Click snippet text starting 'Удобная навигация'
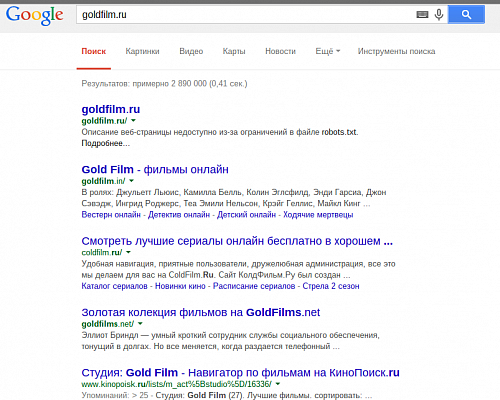500x400 pixels. coord(238,269)
